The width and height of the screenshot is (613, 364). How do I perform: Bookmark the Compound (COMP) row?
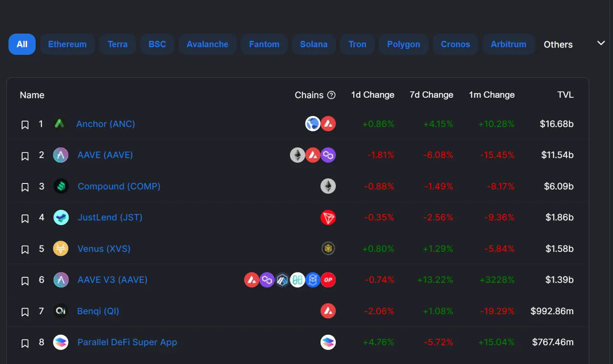pyautogui.click(x=25, y=187)
